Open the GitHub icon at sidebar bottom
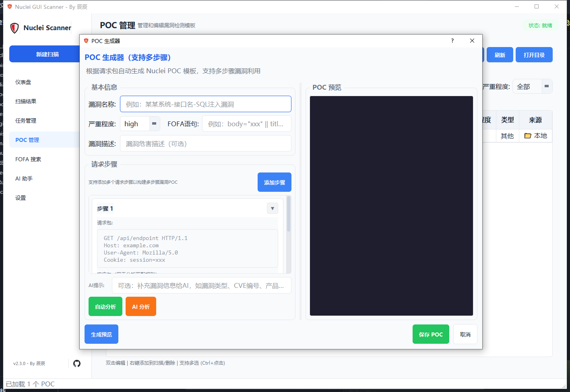570x392 pixels. click(x=77, y=363)
